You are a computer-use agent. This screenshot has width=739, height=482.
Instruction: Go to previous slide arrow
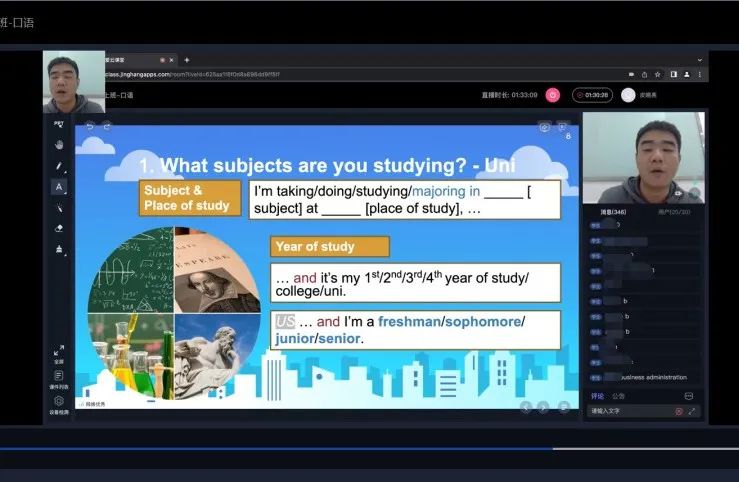[x=525, y=407]
